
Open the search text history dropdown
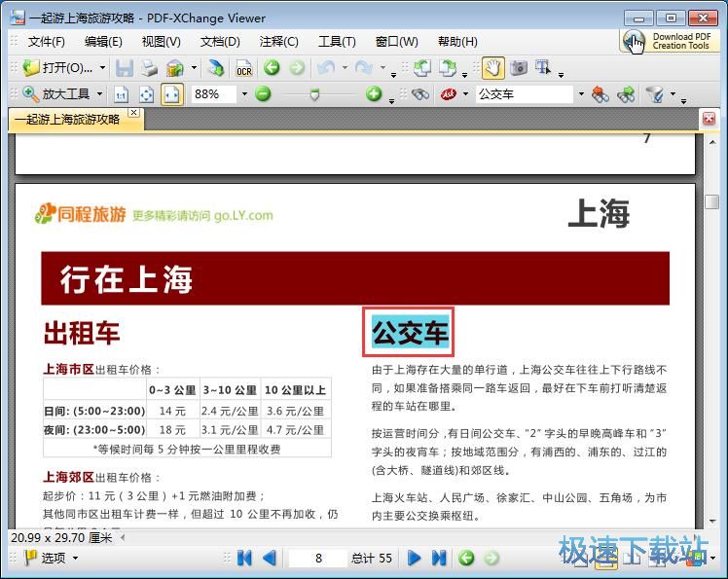point(581,94)
